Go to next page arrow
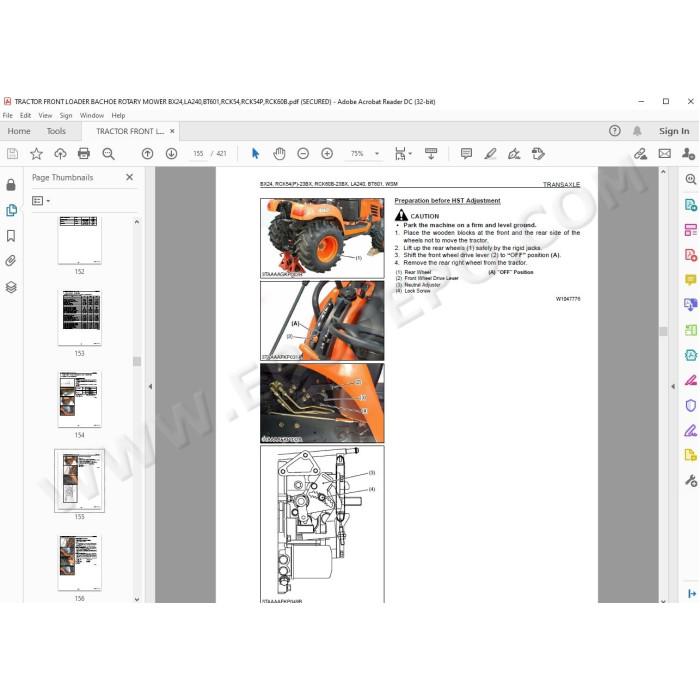Image resolution: width=700 pixels, height=700 pixels. pyautogui.click(x=171, y=154)
